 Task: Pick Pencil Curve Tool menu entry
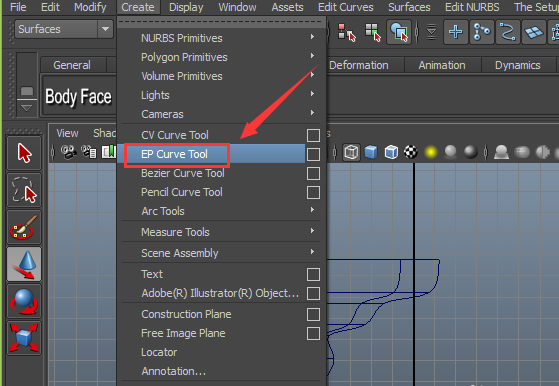(182, 192)
